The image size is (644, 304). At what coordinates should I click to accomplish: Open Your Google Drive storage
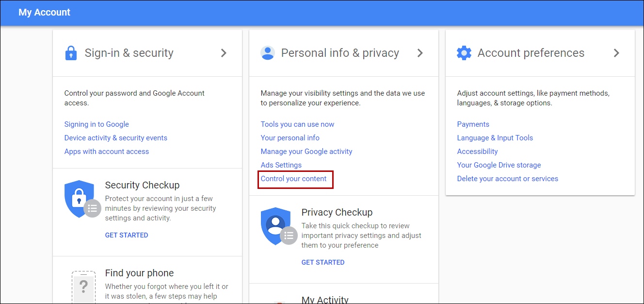pos(499,165)
